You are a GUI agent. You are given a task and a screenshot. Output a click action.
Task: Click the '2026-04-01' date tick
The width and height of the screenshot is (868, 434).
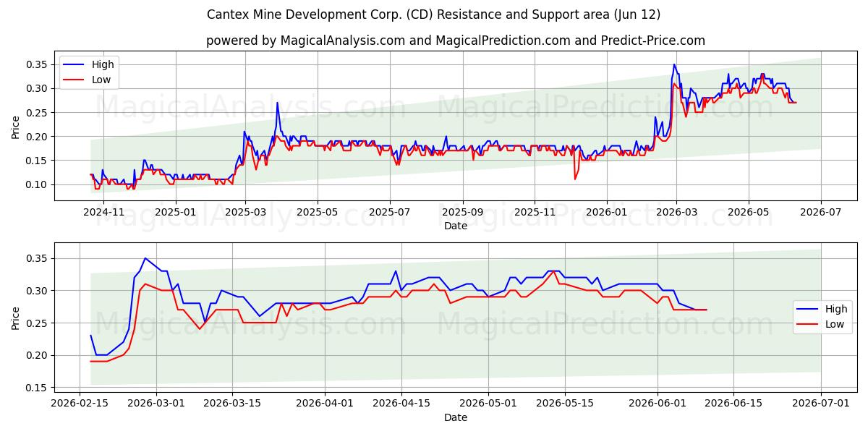325,404
